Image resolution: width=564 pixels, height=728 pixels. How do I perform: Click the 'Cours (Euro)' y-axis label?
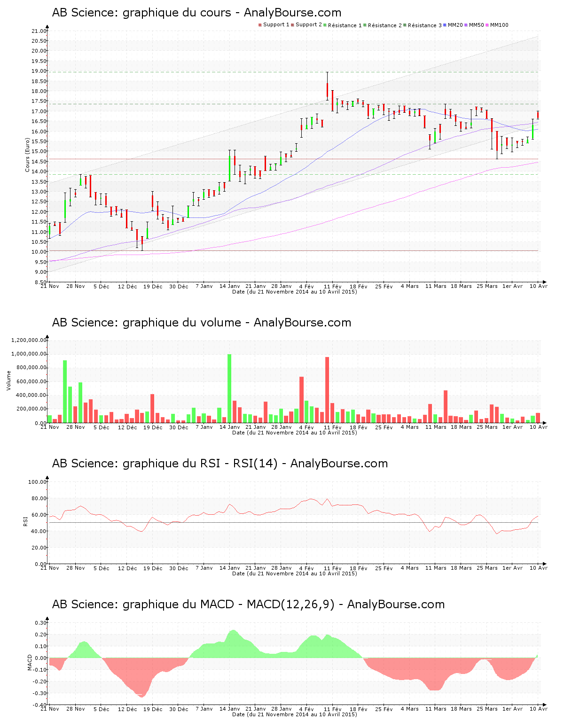[x=28, y=155]
